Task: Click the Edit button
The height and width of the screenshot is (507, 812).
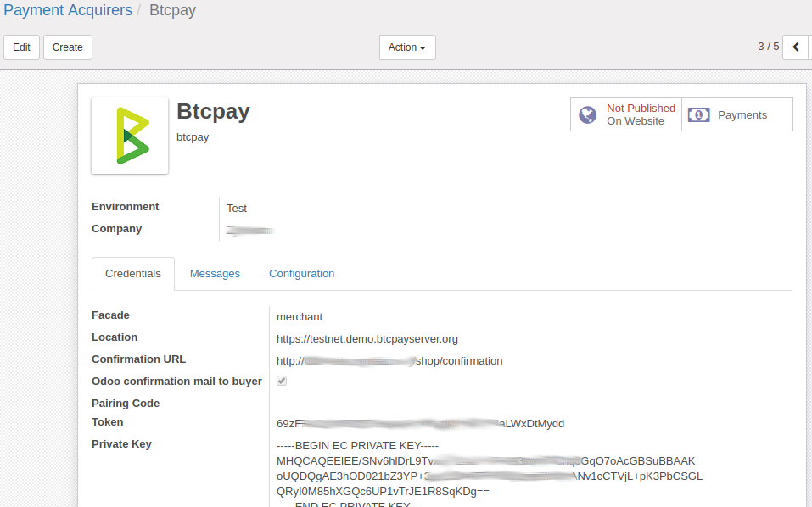Action: point(22,47)
